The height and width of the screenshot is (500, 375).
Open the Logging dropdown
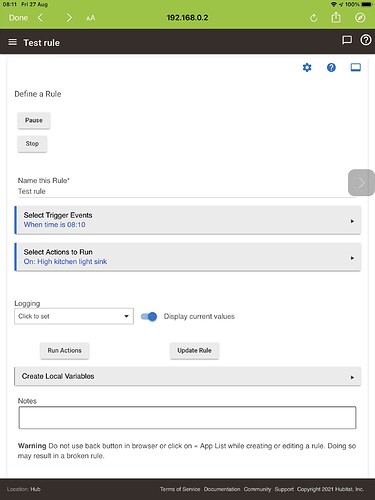pyautogui.click(x=74, y=316)
